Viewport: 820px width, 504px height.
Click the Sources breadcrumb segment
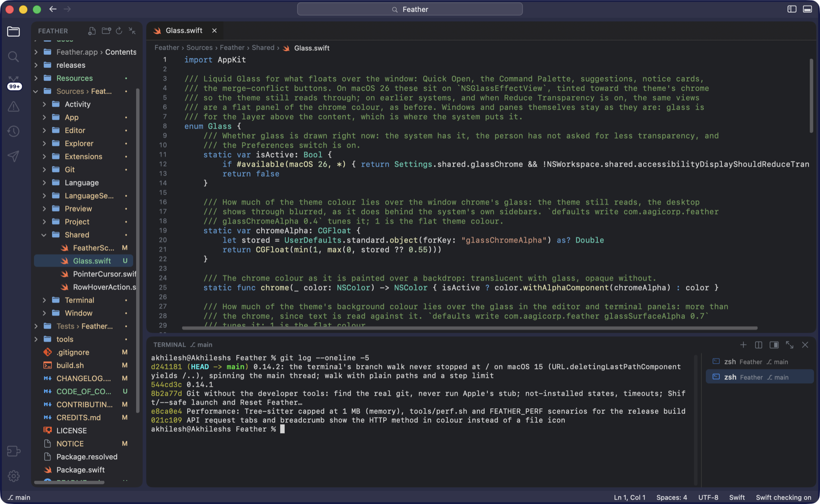point(199,48)
